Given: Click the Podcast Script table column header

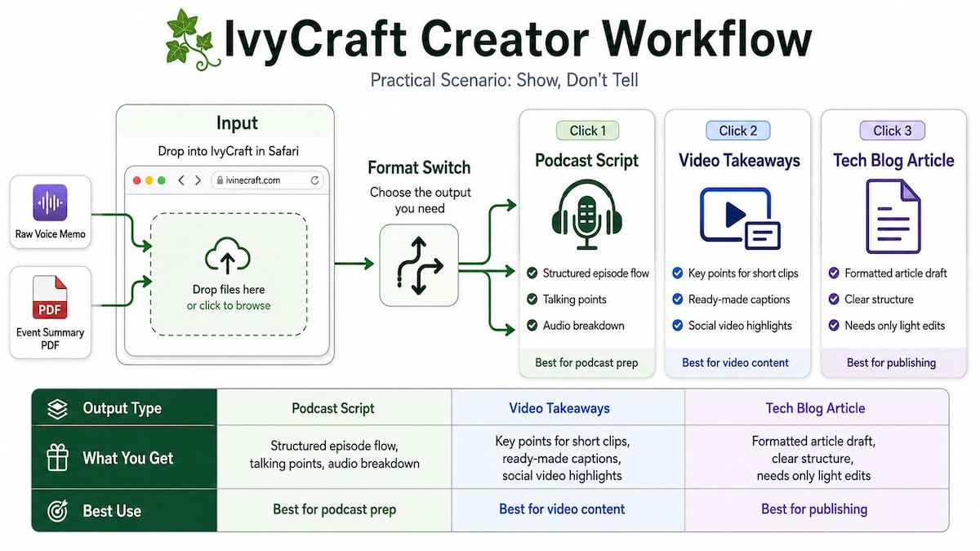Looking at the screenshot, I should point(333,408).
